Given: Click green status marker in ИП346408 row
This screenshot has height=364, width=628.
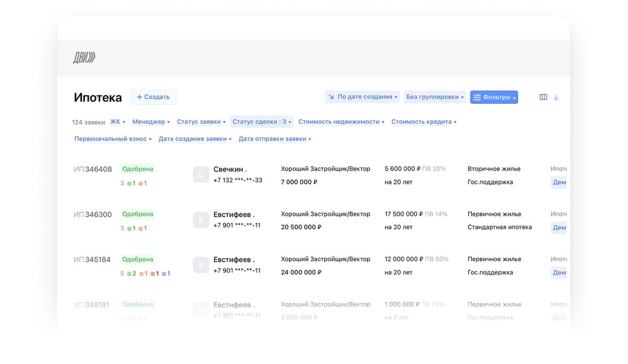Looking at the screenshot, I should tap(129, 183).
